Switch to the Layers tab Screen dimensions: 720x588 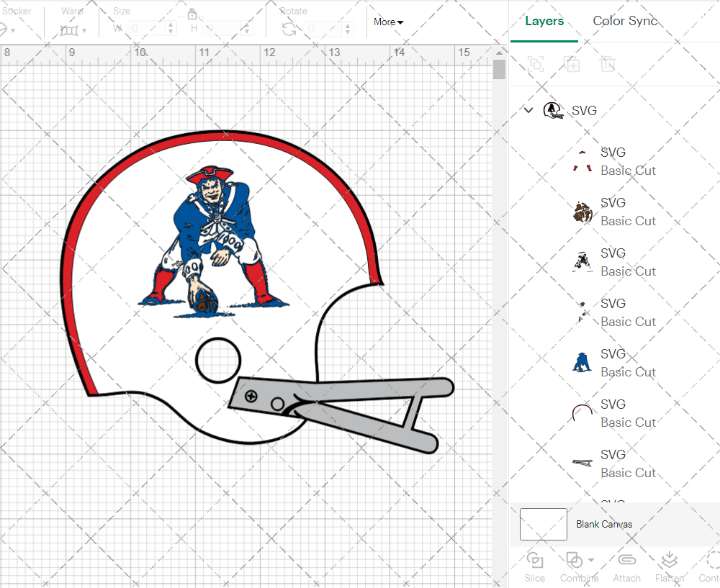pyautogui.click(x=544, y=21)
